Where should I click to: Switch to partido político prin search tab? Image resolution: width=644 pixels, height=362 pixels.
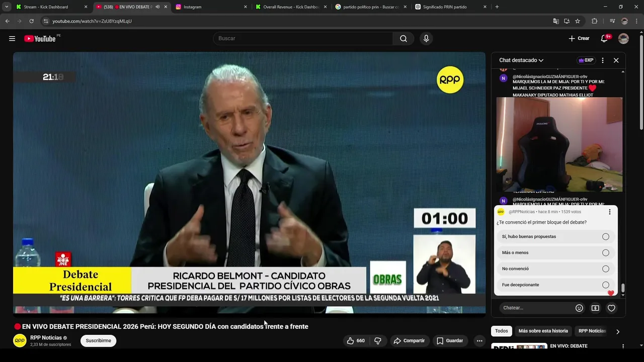[371, 7]
